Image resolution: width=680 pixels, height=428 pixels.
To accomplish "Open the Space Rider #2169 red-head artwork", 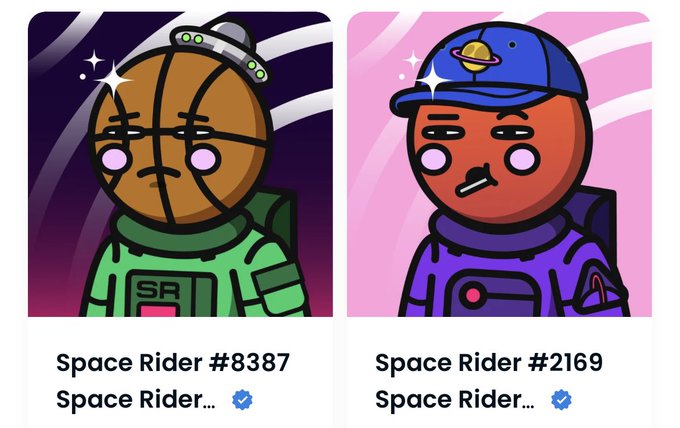I will point(499,164).
